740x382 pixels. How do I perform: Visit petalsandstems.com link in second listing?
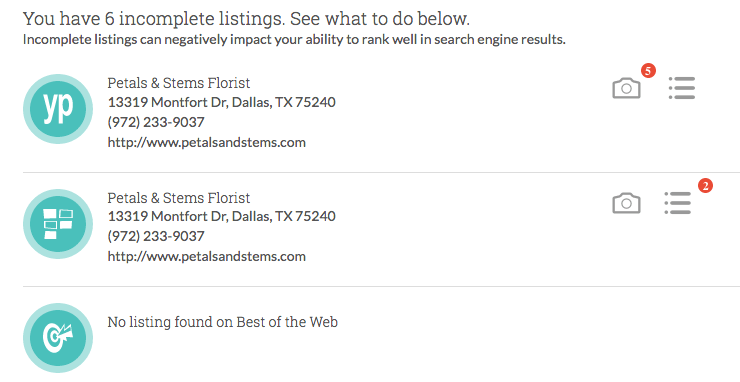click(x=207, y=256)
